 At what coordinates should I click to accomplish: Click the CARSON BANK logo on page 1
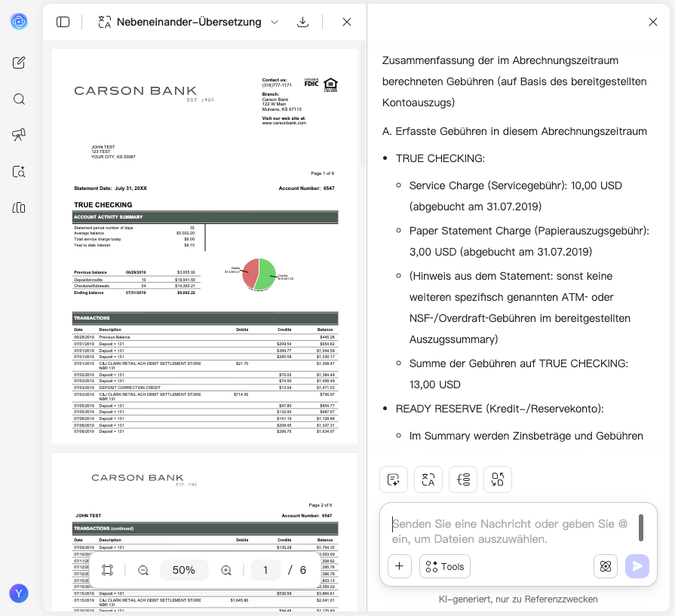tap(144, 93)
